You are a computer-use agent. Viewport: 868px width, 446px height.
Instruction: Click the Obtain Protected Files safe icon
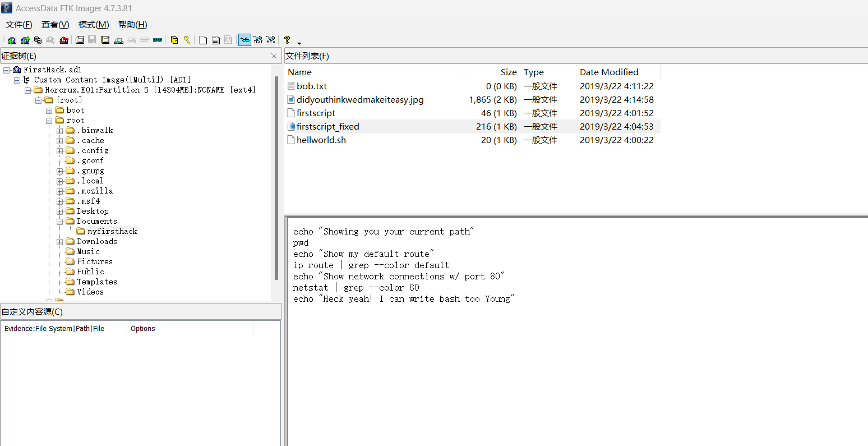[174, 40]
